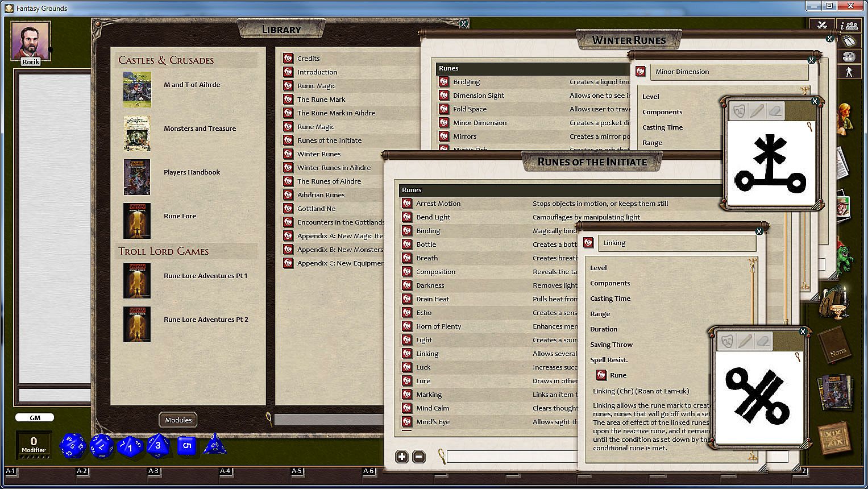The image size is (868, 489).
Task: Open Introduction in library index
Action: tap(317, 72)
